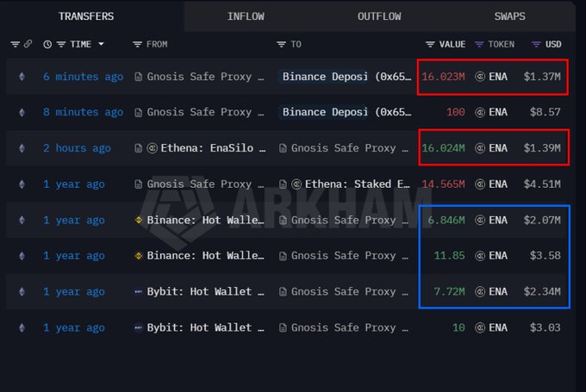Open Binance: Hot Wallet sender in 11.85 row
586x392 pixels.
click(x=205, y=256)
